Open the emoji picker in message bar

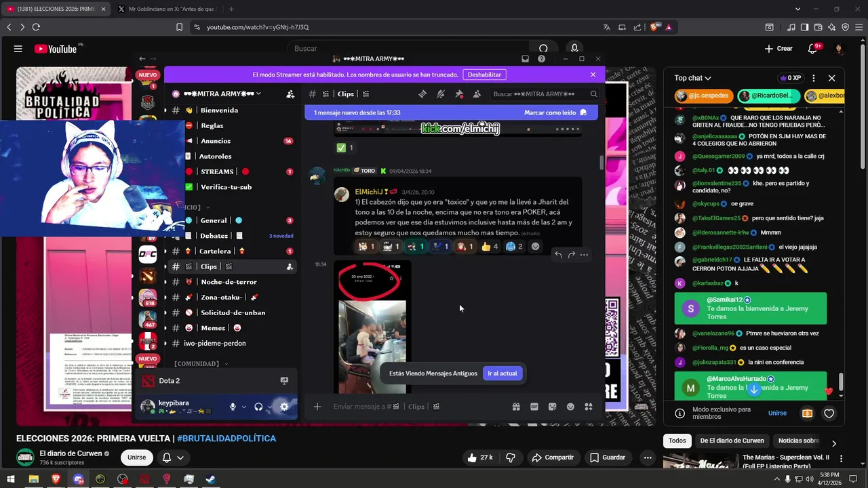pyautogui.click(x=570, y=407)
